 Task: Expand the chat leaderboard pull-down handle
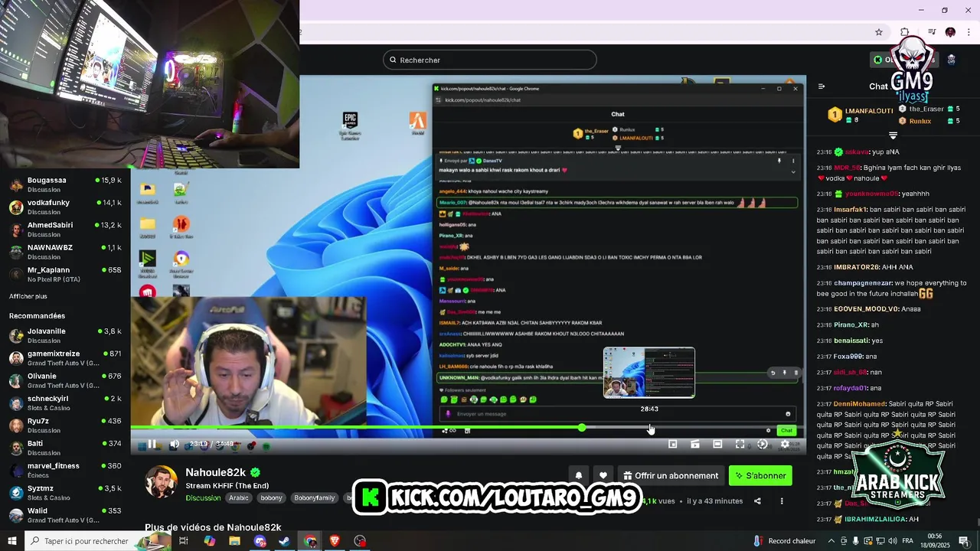[x=893, y=135]
